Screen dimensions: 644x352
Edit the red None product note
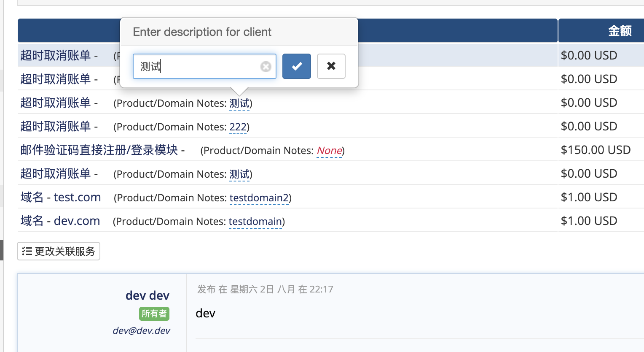[x=329, y=151]
